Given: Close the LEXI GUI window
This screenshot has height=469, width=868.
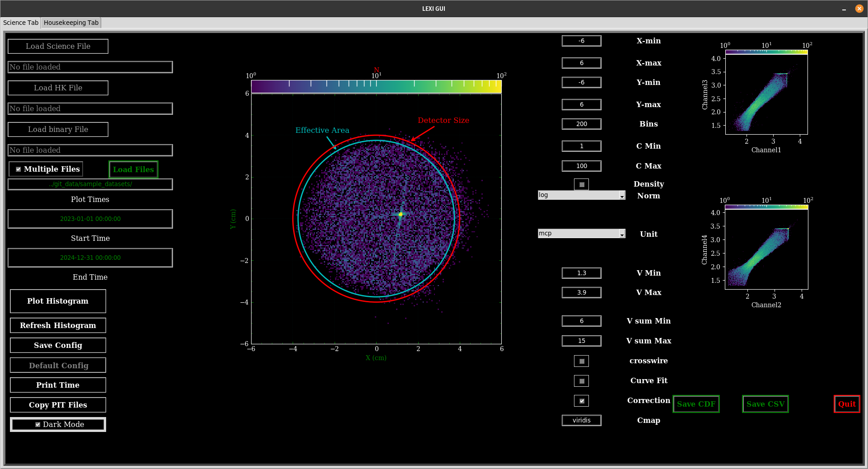Looking at the screenshot, I should pos(859,9).
